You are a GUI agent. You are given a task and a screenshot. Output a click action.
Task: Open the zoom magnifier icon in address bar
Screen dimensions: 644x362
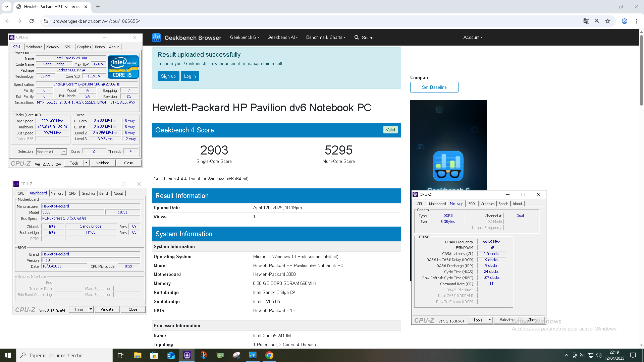coord(597,21)
